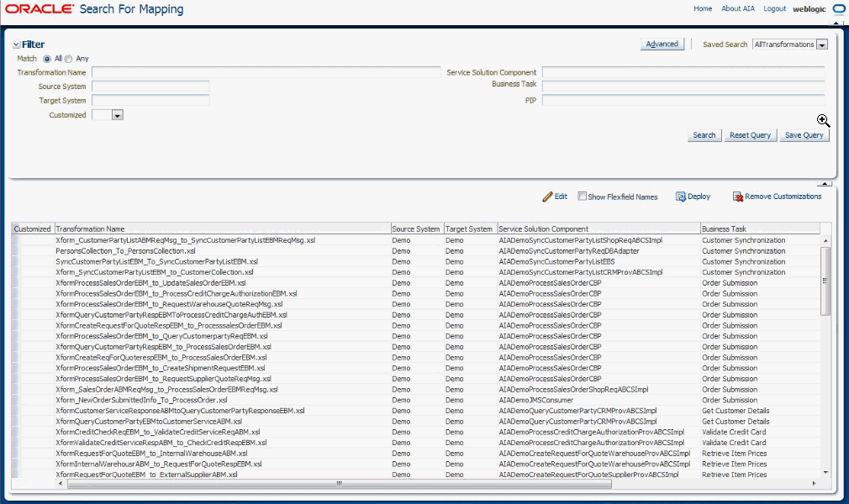Select row XformProcessSalesOrderEBM_to_UpdateSalesOrderEBM.xsl
849x504 pixels.
click(x=416, y=283)
